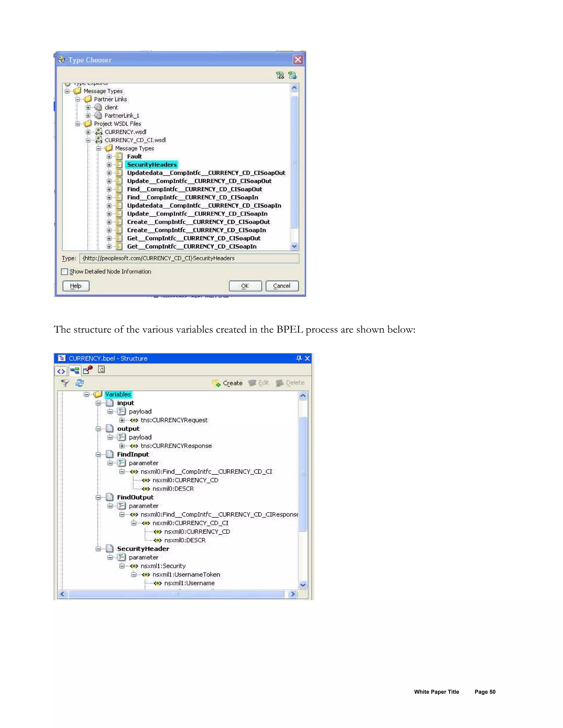Collapse the top Message Types folder

[x=67, y=91]
